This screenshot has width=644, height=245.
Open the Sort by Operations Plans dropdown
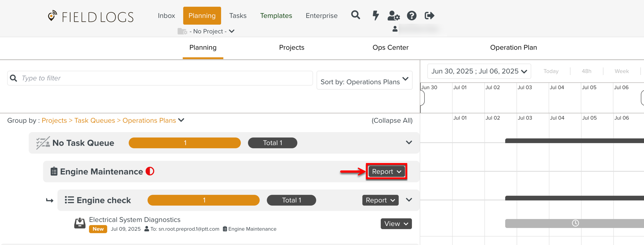(364, 81)
